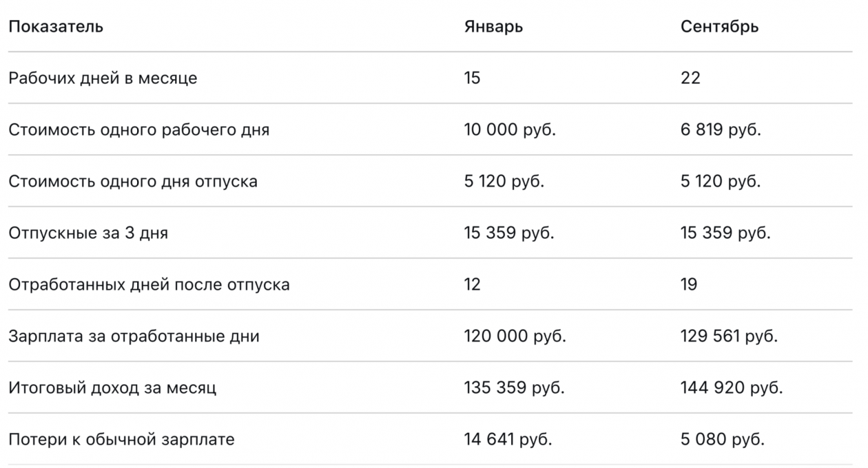Click the "Отпускные за 3 дня" label
868x468 pixels.
coord(88,233)
